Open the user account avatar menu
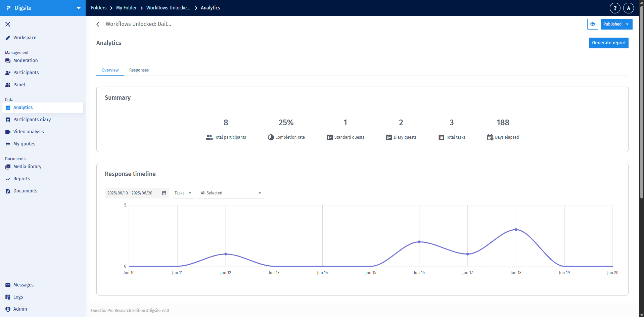 pyautogui.click(x=628, y=8)
